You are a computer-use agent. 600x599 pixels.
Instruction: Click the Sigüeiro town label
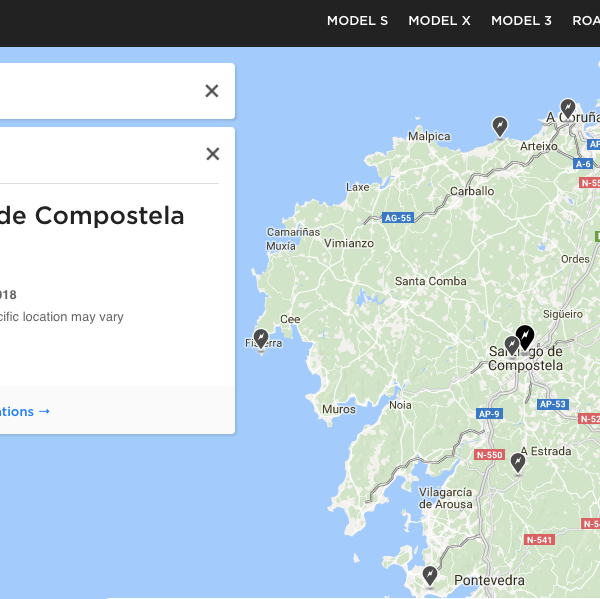tap(563, 314)
